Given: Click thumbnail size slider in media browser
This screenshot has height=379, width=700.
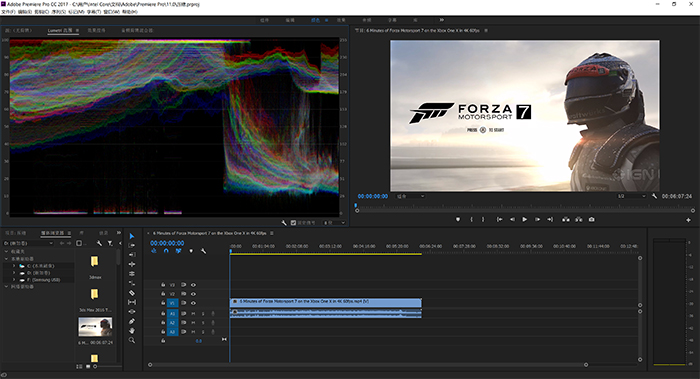Looking at the screenshot, I should (x=95, y=367).
